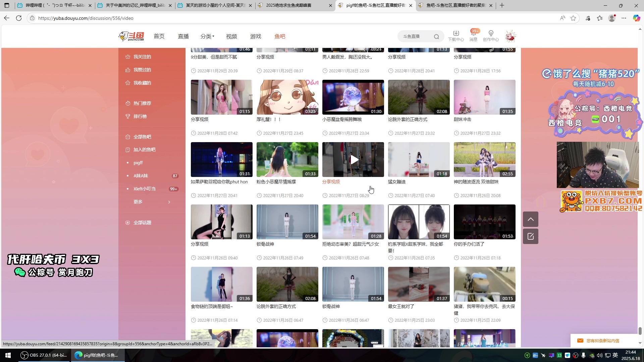
Task: Close the pigff的鱼吧 browser tab
Action: [x=411, y=5]
